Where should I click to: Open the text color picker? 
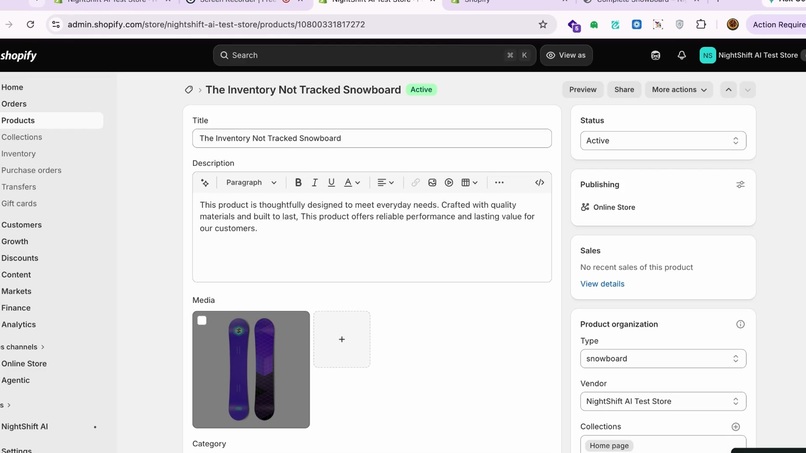point(352,183)
